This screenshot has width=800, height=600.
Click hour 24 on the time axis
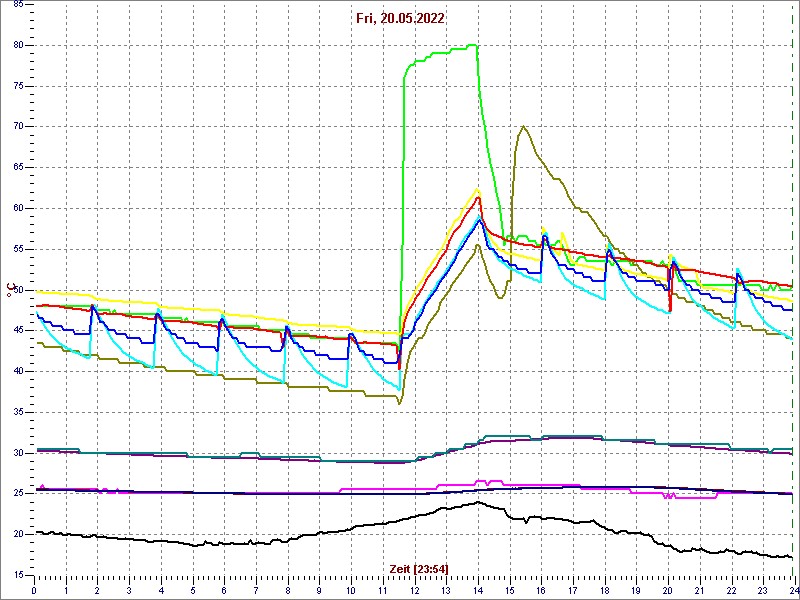coord(794,590)
